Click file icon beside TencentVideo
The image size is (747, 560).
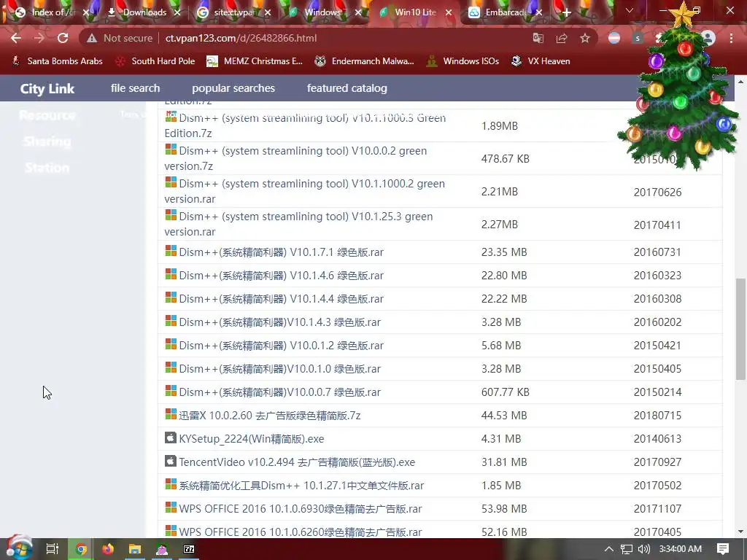click(171, 461)
